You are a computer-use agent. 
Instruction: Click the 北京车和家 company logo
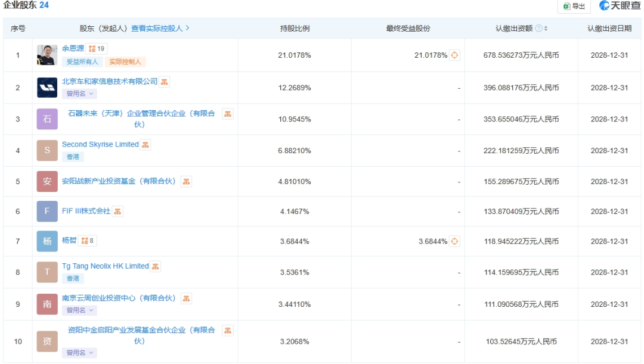point(47,88)
